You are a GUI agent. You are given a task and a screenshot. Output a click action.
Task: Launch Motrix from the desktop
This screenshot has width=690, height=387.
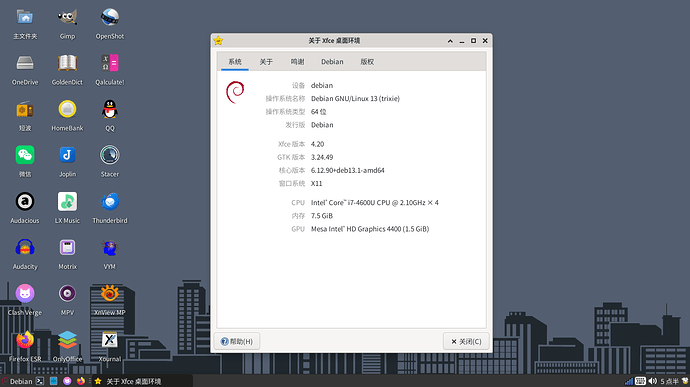point(67,248)
